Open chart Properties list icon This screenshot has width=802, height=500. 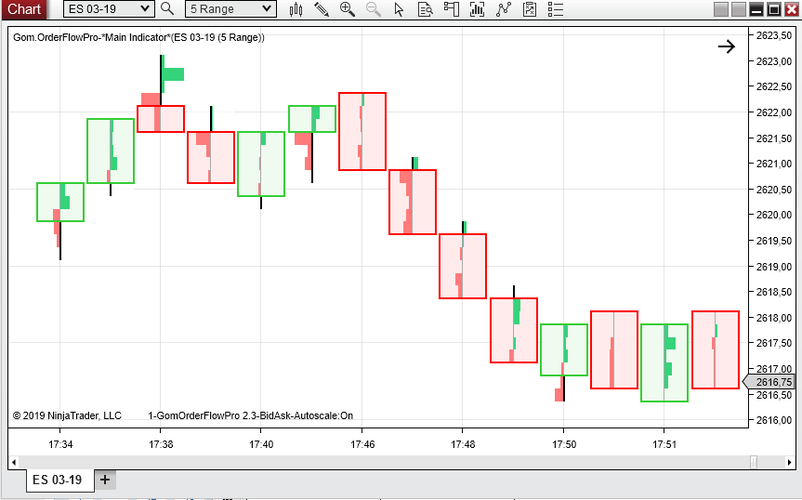(555, 9)
